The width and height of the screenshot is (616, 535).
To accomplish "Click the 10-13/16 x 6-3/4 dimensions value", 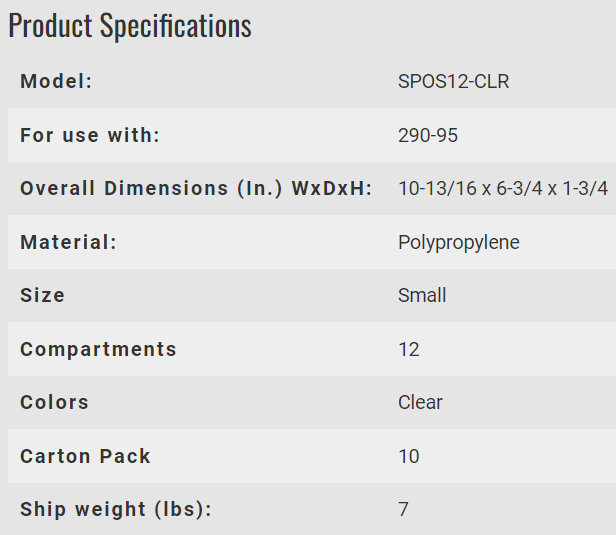I will 503,189.
